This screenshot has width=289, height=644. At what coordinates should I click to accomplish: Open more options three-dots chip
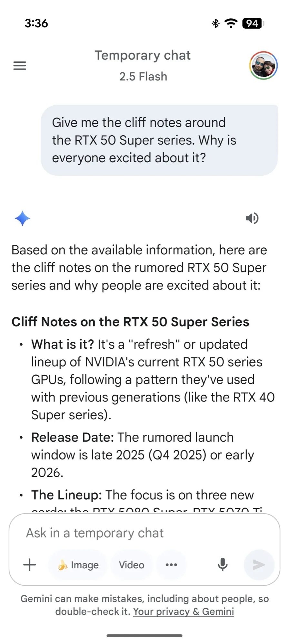coord(171,565)
